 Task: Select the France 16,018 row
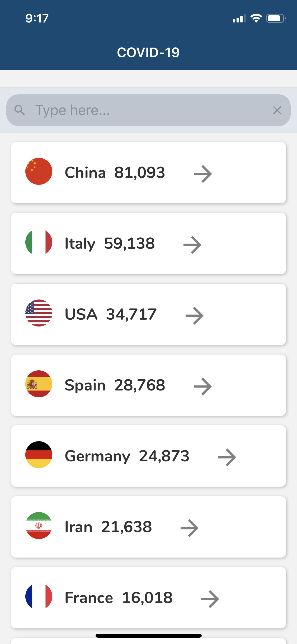pyautogui.click(x=148, y=598)
